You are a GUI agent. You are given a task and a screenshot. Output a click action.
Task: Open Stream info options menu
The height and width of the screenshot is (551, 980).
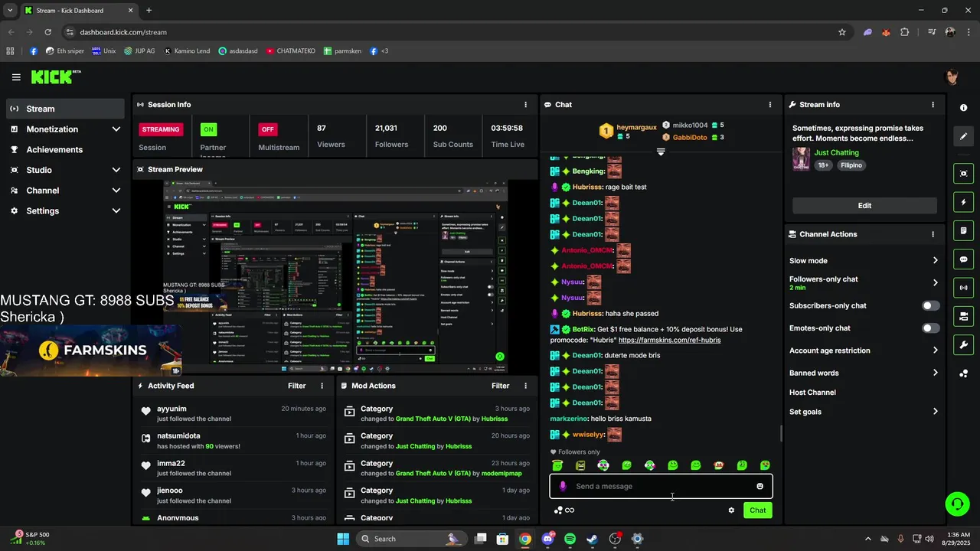click(933, 105)
